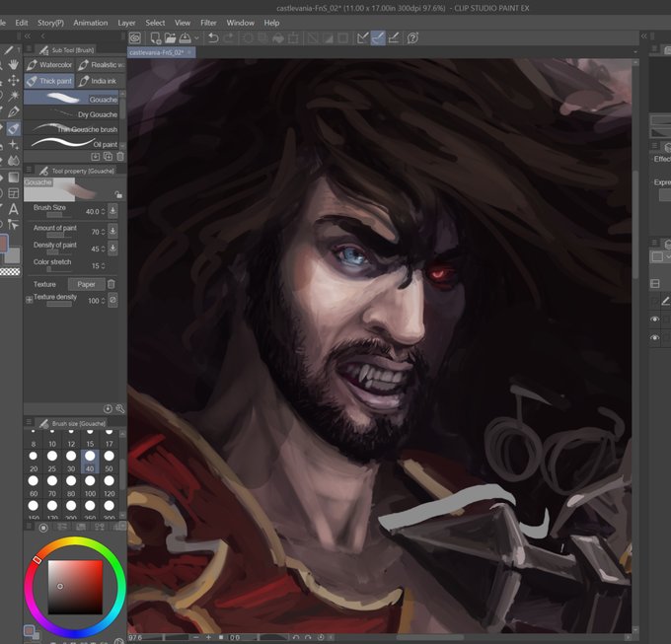Open the Edit menu
Image resolution: width=671 pixels, height=644 pixels.
22,23
